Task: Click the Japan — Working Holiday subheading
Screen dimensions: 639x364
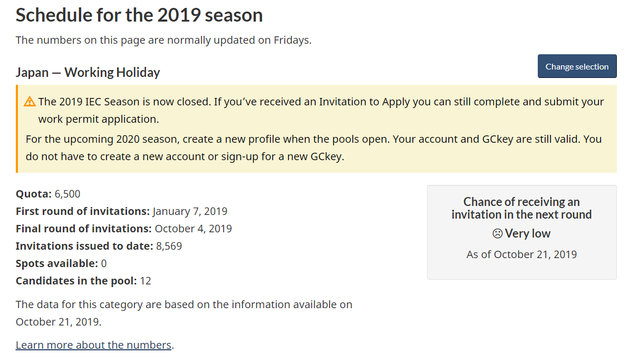Action: pyautogui.click(x=88, y=72)
